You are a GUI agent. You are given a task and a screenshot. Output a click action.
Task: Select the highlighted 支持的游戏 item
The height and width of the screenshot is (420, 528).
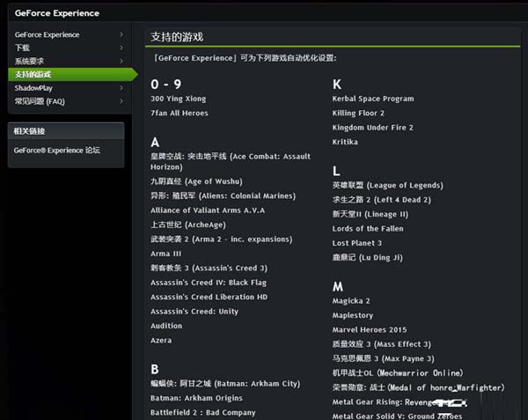73,75
